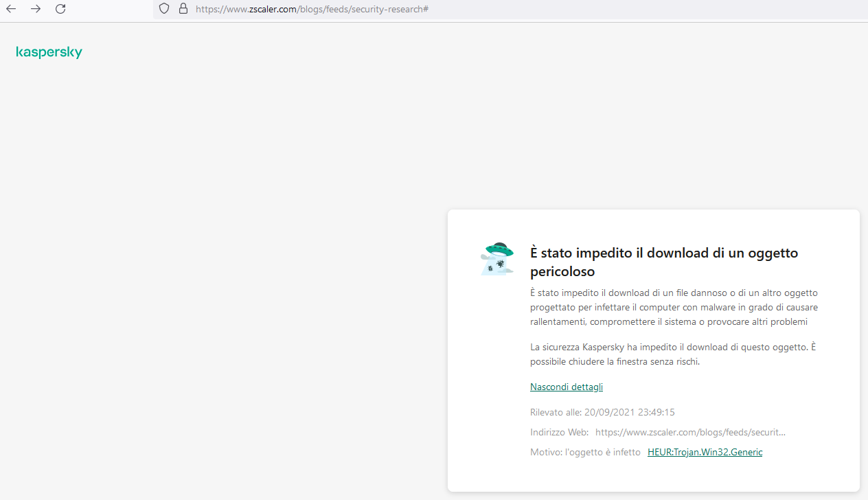
Task: Reload the page with the refresh icon
Action: (60, 9)
